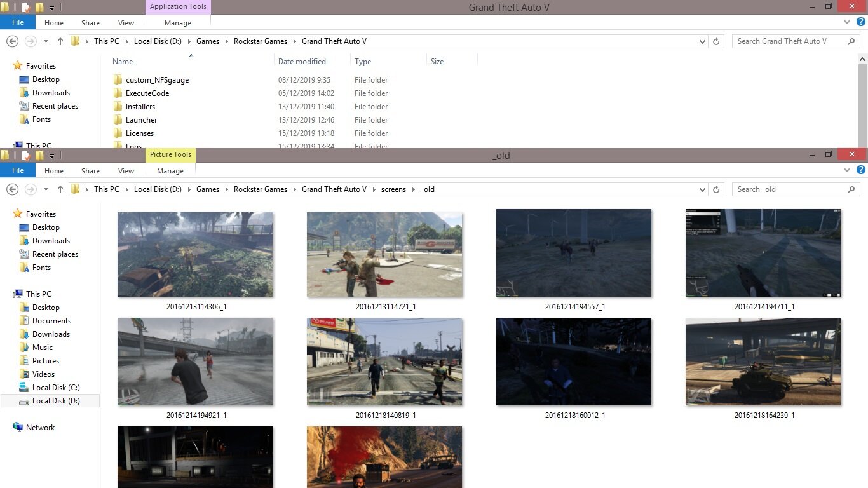Screen dimensions: 868x488
Task: Click Up arrow in the _old window
Action: (60, 189)
